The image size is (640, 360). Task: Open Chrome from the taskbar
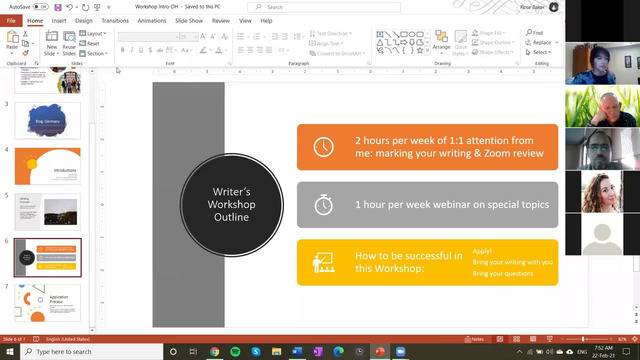pyautogui.click(x=214, y=351)
